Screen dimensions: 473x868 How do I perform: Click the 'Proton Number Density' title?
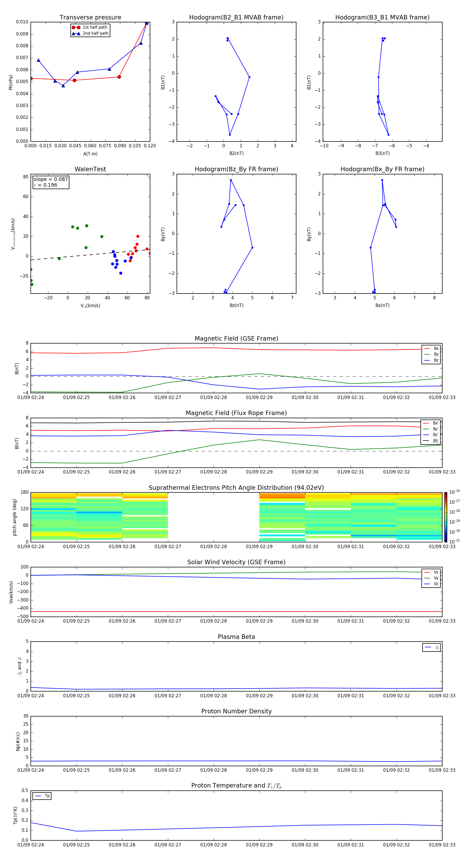click(236, 711)
